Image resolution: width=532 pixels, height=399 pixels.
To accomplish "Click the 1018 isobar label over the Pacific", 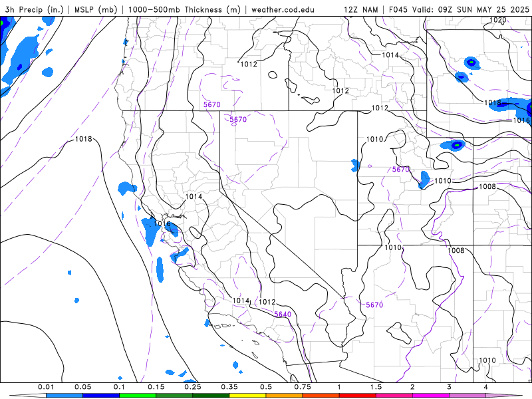I will pos(84,139).
